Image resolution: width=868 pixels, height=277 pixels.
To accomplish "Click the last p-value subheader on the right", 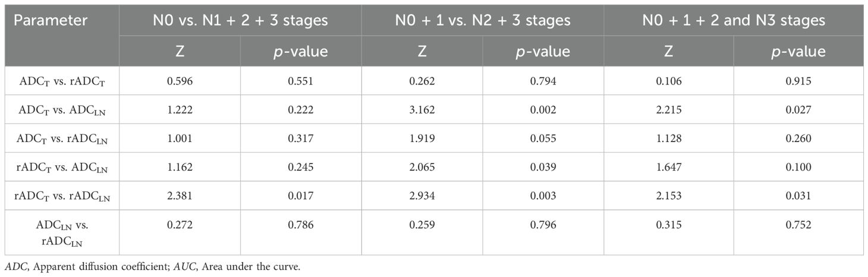I will 797,51.
